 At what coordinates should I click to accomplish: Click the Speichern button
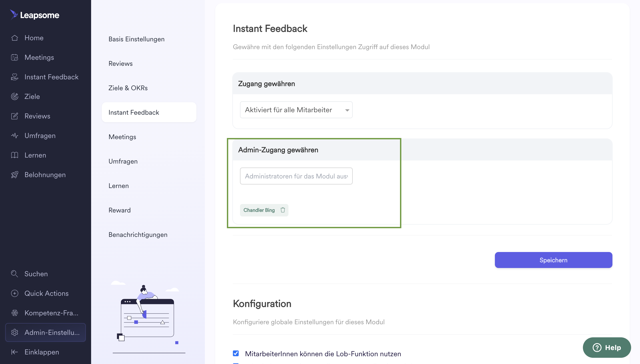tap(553, 260)
